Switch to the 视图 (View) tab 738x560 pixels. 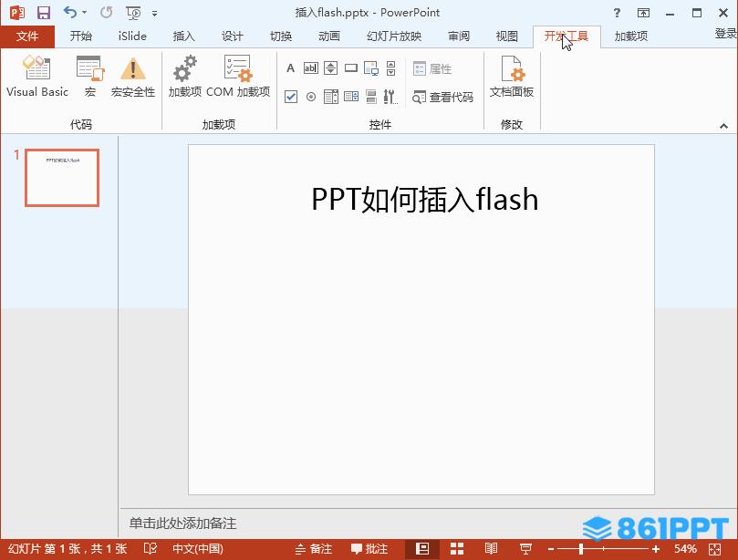click(507, 36)
